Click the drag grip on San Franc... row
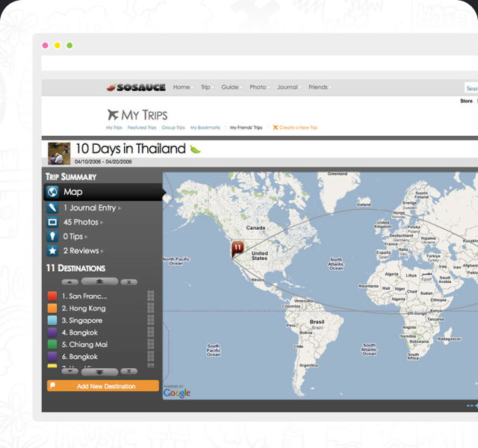 (x=151, y=296)
